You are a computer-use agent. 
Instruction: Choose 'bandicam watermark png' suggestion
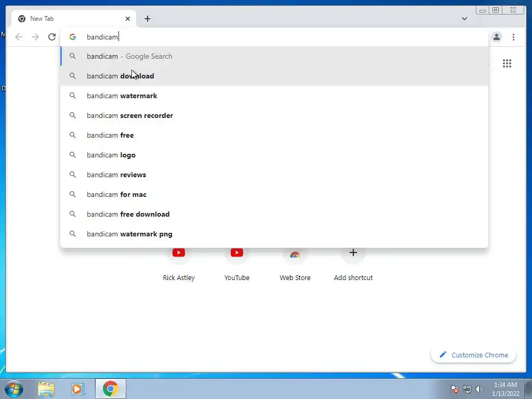(274, 234)
